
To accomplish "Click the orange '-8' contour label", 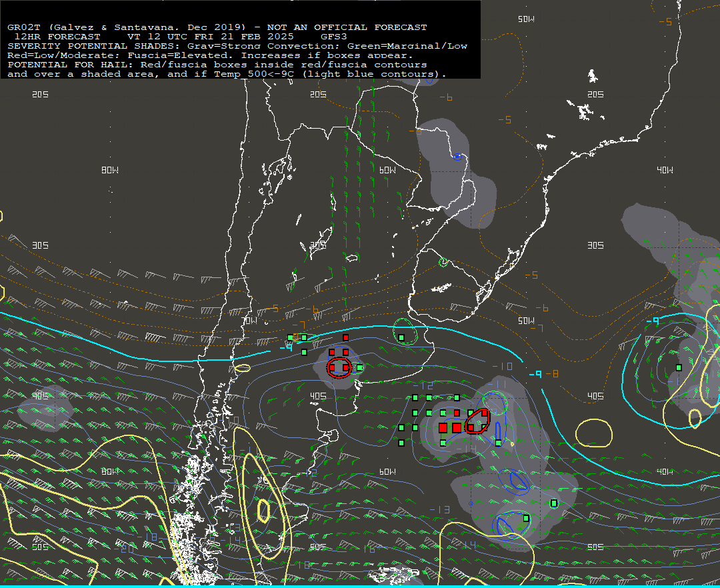I will pos(553,373).
